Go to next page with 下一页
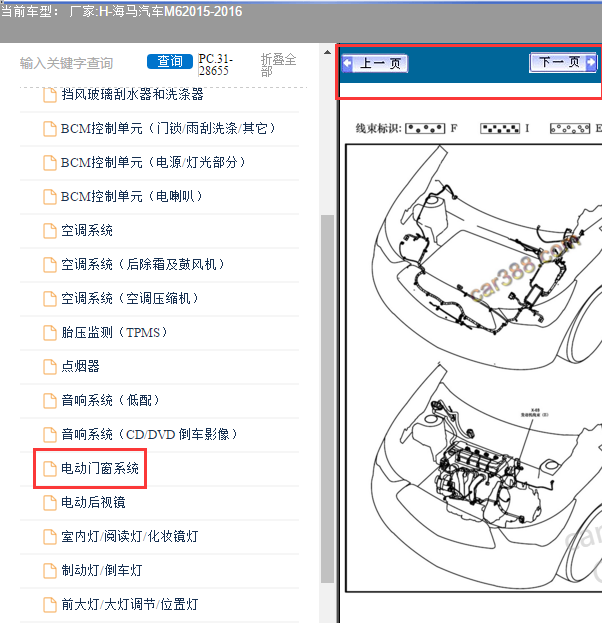602x623 pixels. 563,62
